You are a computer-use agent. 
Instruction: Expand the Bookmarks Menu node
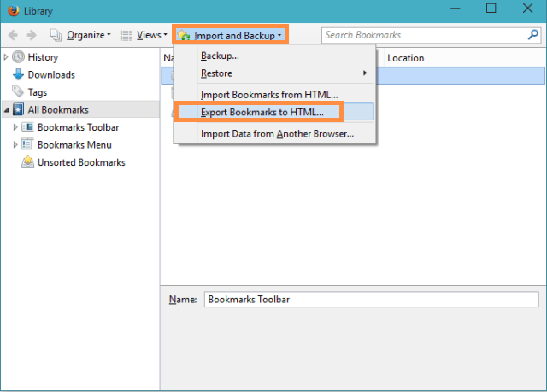15,144
